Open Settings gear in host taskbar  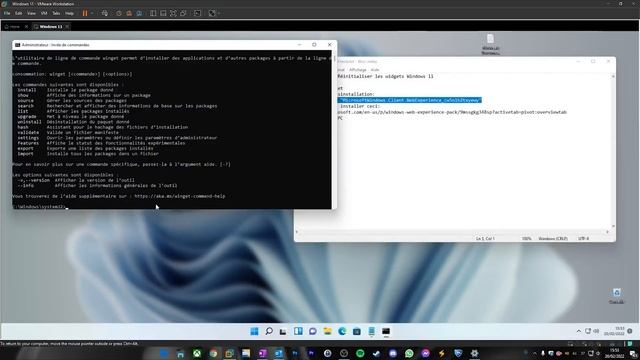click(x=474, y=353)
